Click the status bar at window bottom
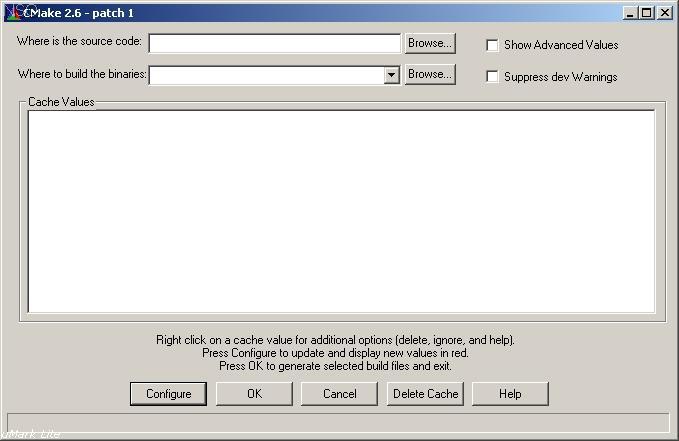The image size is (679, 441). 338,423
